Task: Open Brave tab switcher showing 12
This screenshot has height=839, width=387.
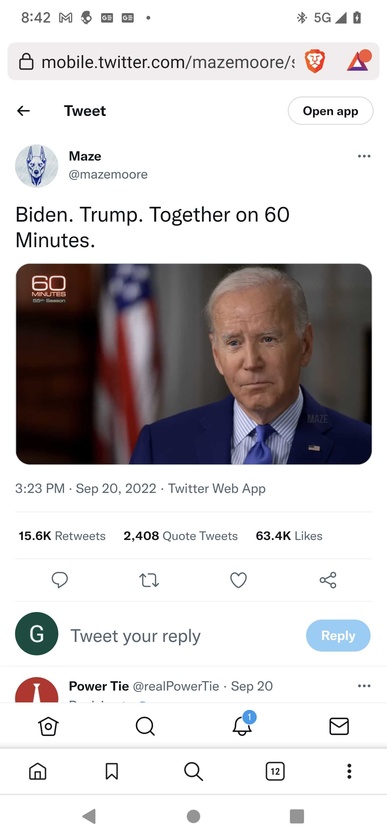Action: [x=275, y=771]
